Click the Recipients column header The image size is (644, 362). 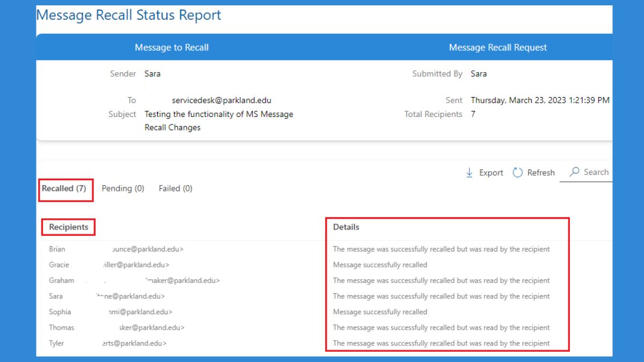point(68,227)
